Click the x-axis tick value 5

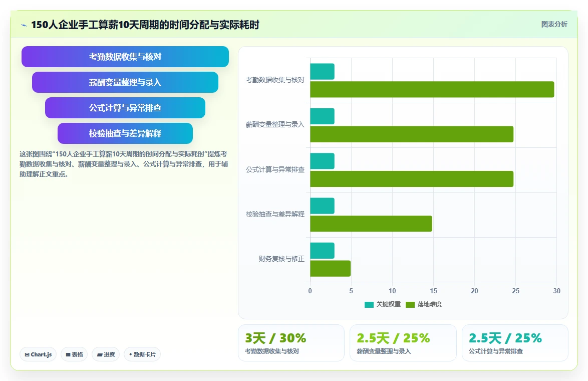[351, 291]
